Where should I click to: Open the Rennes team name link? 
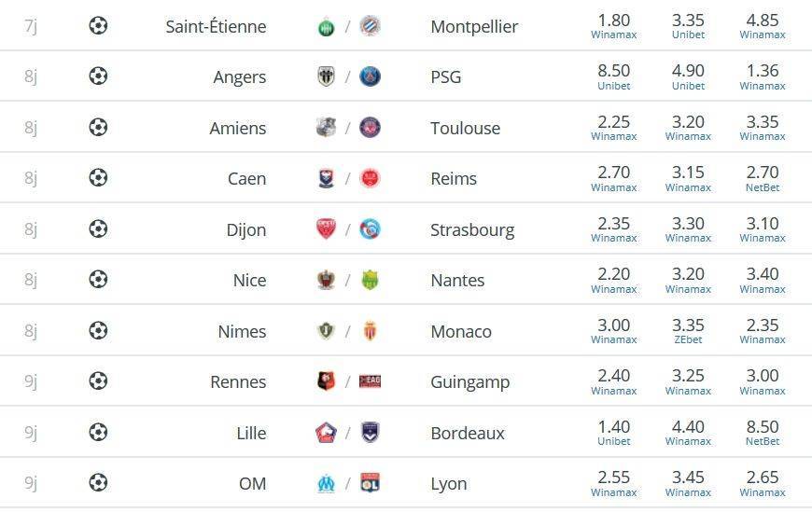(x=238, y=381)
